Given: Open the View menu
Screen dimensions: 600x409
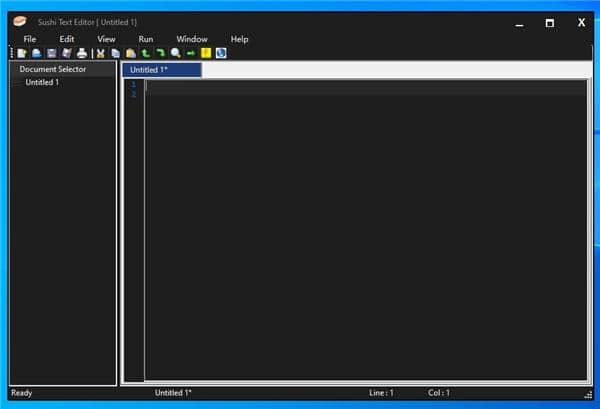Looking at the screenshot, I should click(106, 39).
